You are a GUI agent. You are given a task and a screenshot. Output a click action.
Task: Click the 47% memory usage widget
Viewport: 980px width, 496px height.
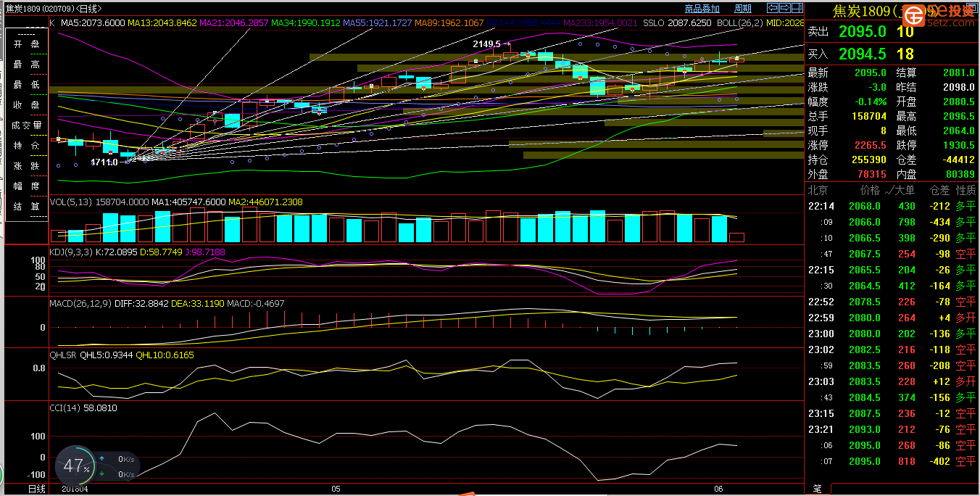coord(76,465)
